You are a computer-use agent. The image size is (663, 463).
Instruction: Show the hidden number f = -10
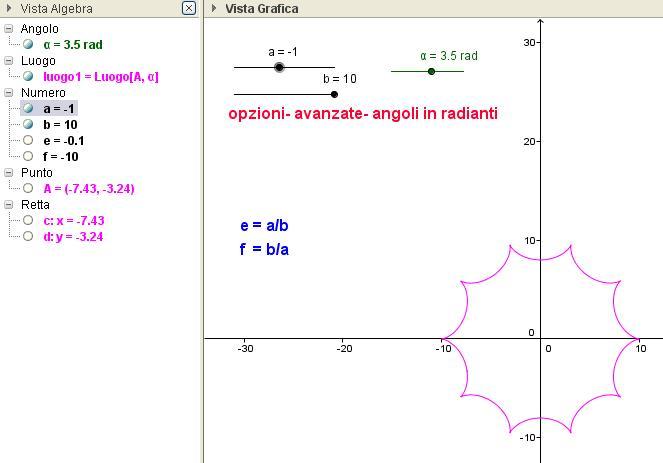point(28,156)
